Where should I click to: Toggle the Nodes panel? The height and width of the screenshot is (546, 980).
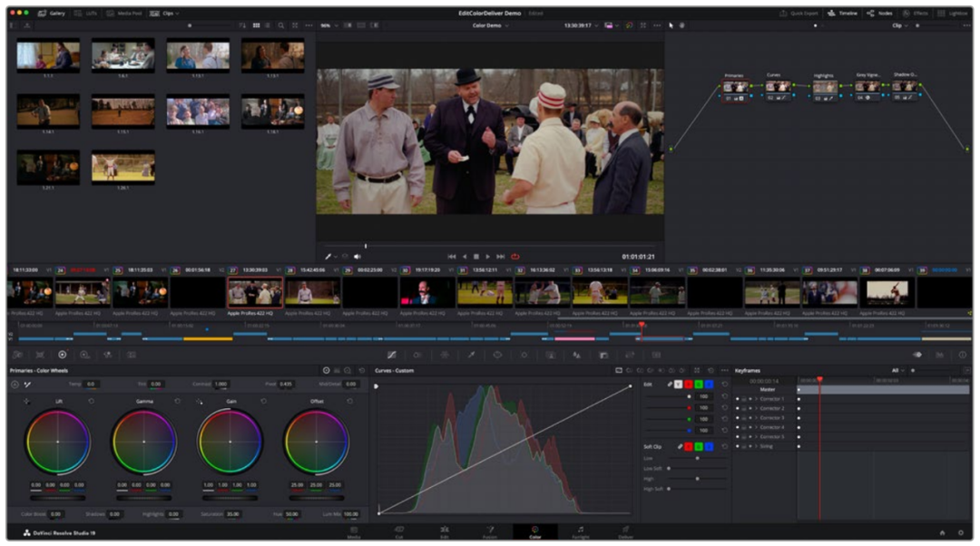point(879,13)
